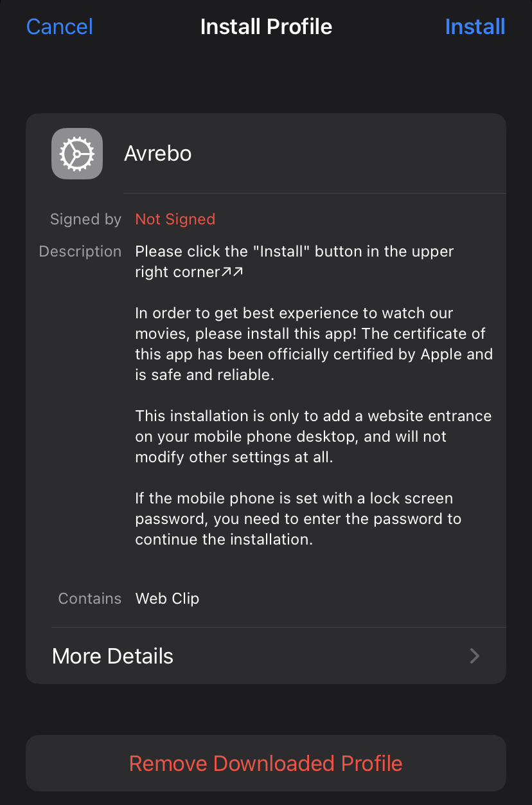The height and width of the screenshot is (805, 532).
Task: Click the "More Details" label text
Action: click(x=112, y=656)
